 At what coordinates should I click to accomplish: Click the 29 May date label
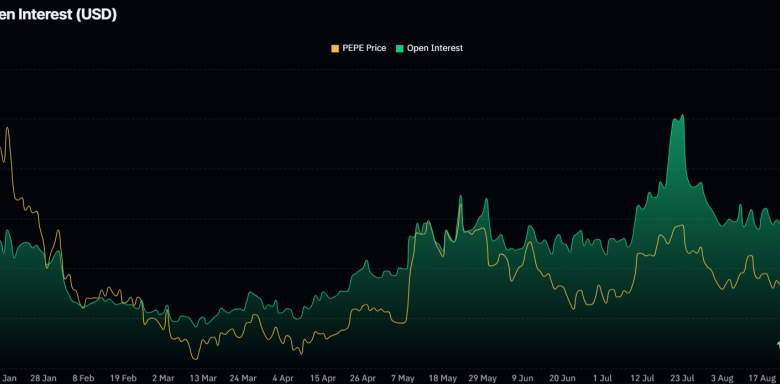483,379
